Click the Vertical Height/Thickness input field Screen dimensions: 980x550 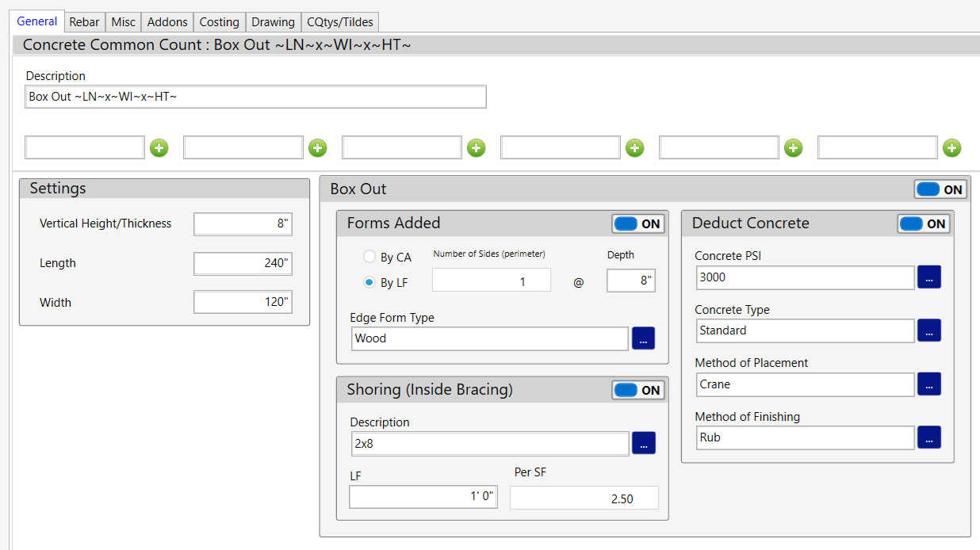[x=243, y=224]
